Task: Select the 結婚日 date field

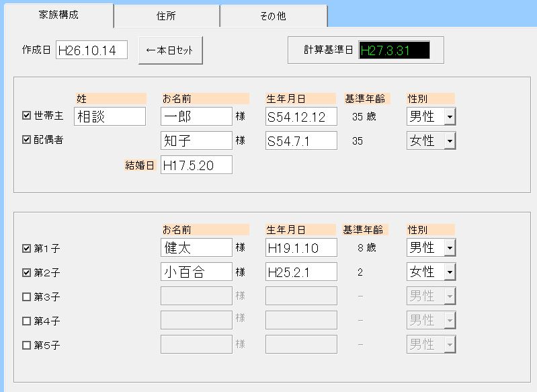Action: pyautogui.click(x=196, y=165)
